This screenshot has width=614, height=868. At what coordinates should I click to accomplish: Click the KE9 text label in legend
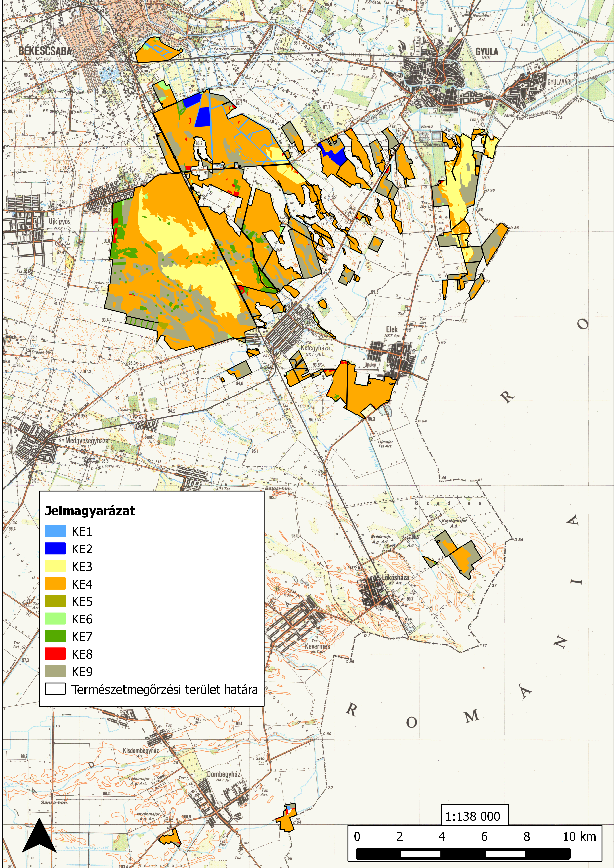pos(82,672)
